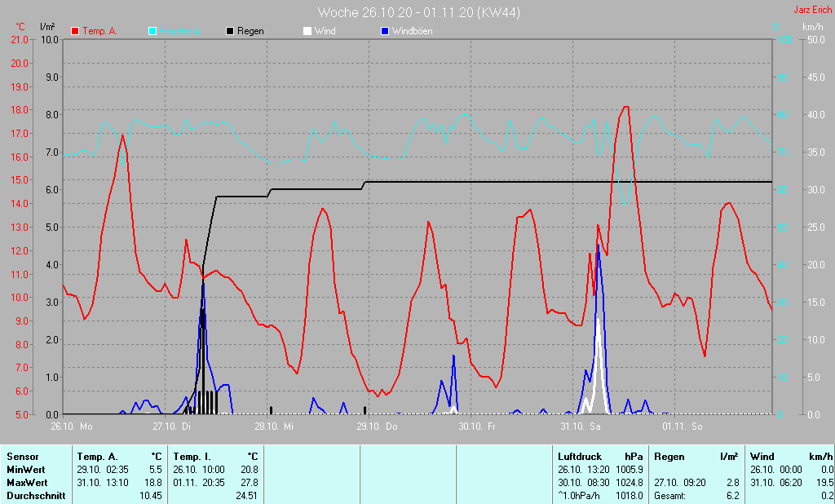
Task: Select the Regen legend label
Action: (250, 31)
